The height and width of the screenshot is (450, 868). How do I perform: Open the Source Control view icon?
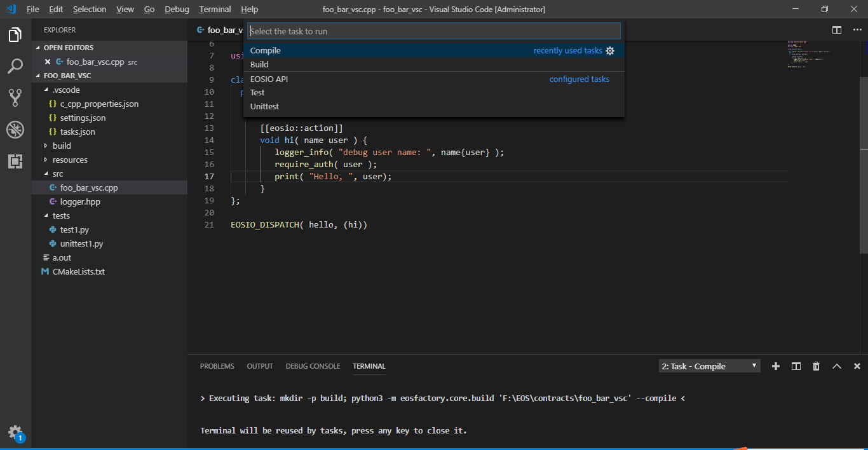(15, 98)
